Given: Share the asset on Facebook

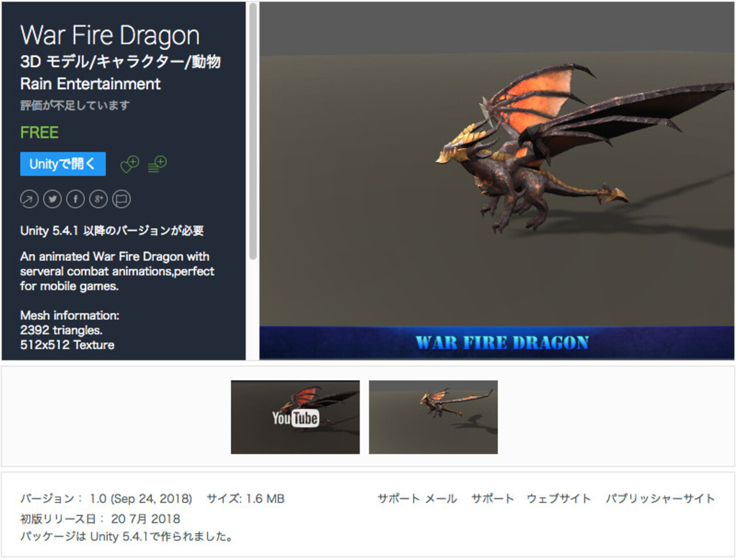Looking at the screenshot, I should (76, 199).
